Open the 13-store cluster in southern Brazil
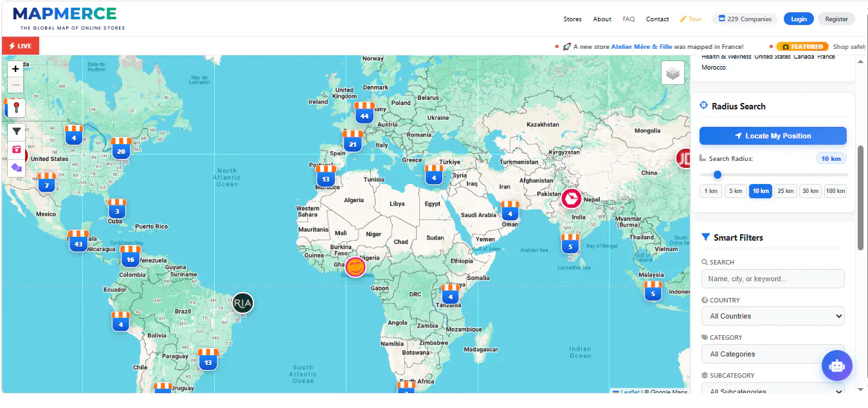This screenshot has width=868, height=408. coord(208,359)
